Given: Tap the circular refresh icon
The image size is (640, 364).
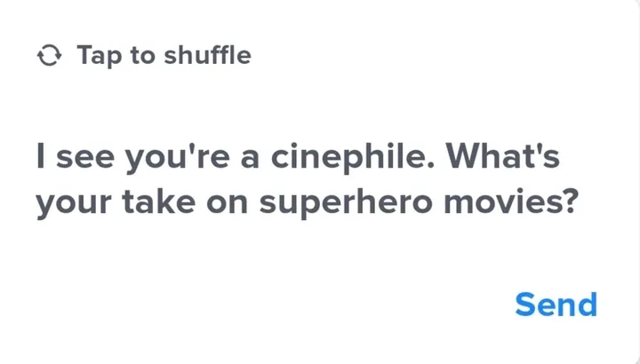Looking at the screenshot, I should 49,56.
